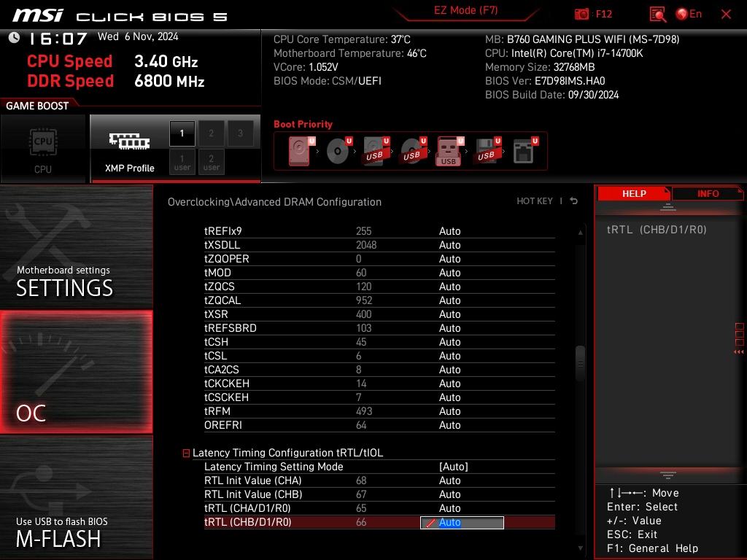Open the BIOS search magnifier icon
This screenshot has width=747, height=560.
click(x=658, y=15)
